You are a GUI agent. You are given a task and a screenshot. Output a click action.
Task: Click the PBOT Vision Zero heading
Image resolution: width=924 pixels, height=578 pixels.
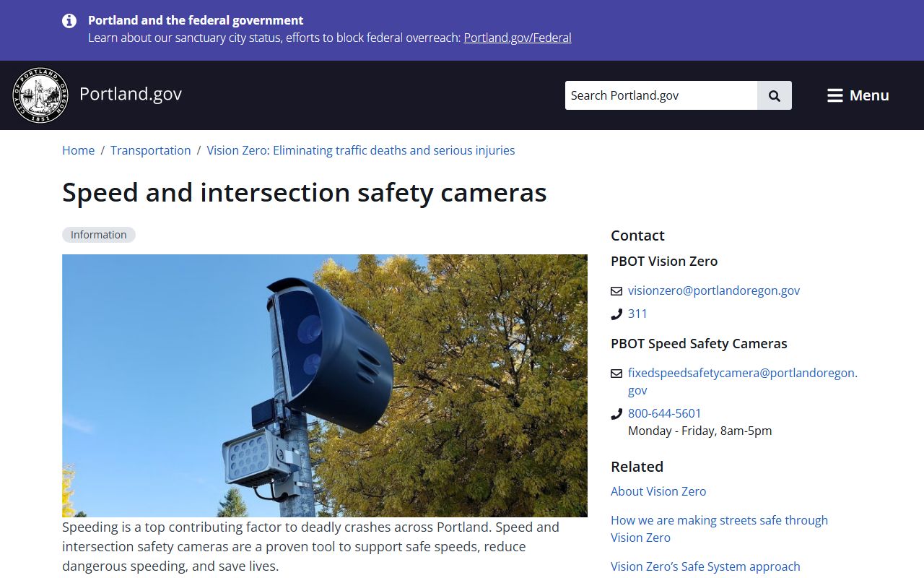point(664,262)
